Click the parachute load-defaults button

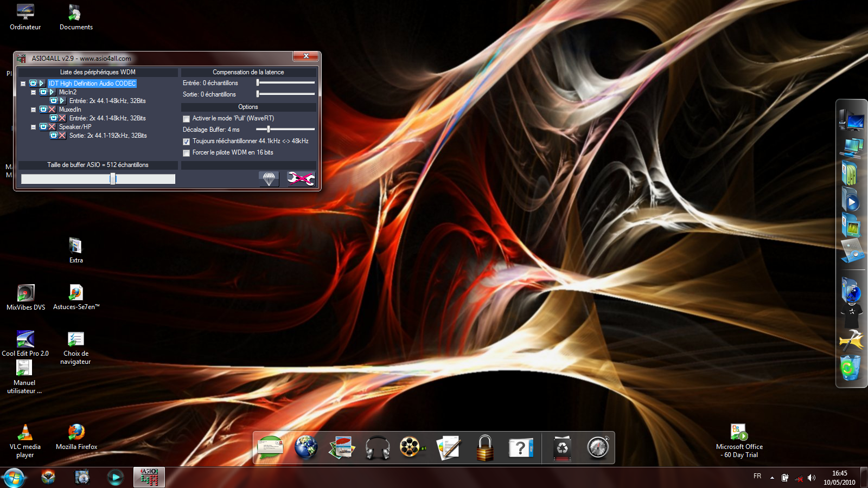[x=269, y=178]
